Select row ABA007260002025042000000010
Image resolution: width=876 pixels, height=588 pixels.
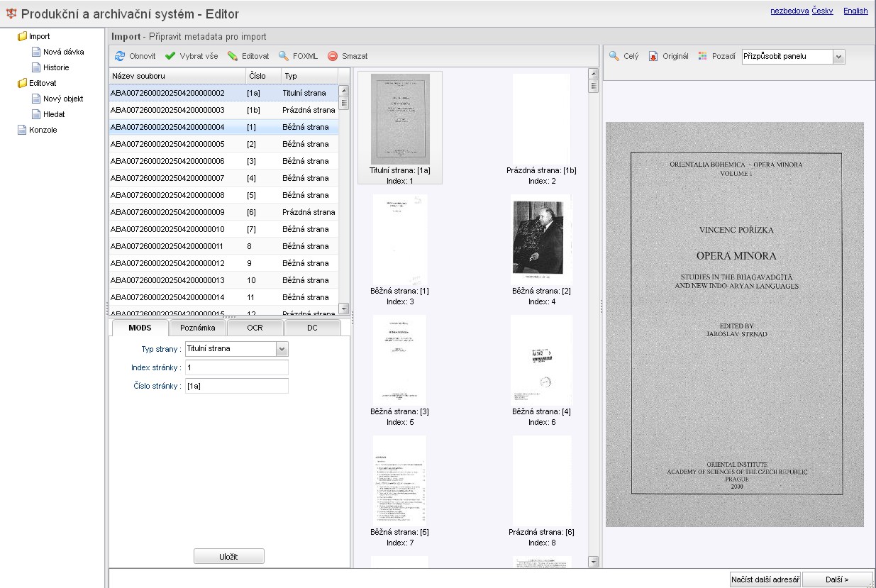(223, 229)
